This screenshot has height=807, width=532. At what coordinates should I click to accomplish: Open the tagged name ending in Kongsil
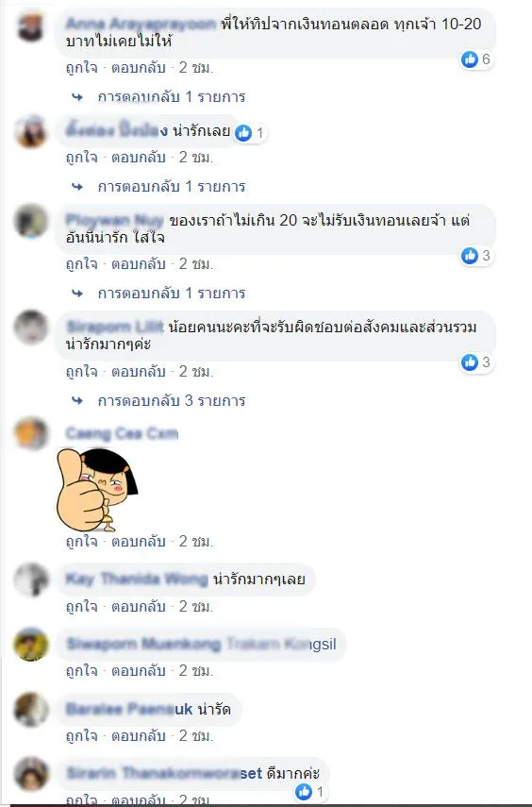click(281, 644)
